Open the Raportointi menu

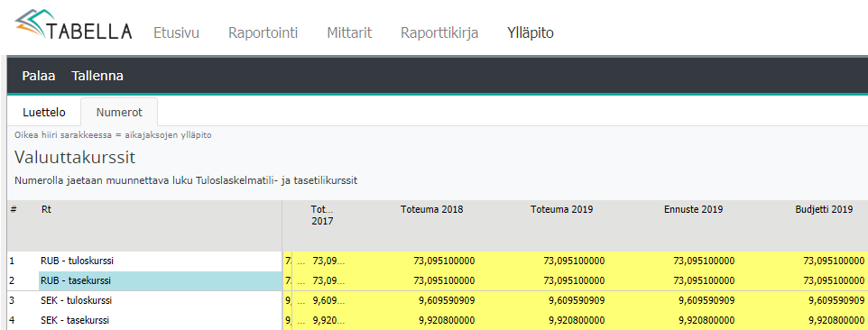point(263,32)
